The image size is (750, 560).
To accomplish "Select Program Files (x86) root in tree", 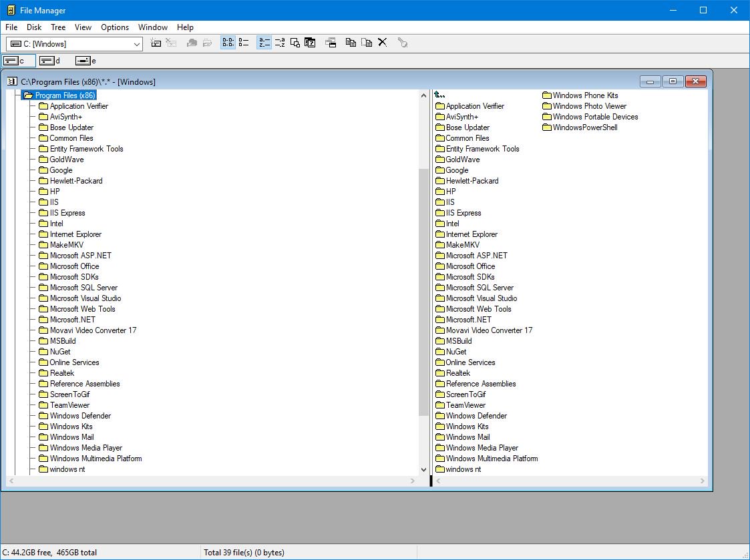I will coord(60,95).
